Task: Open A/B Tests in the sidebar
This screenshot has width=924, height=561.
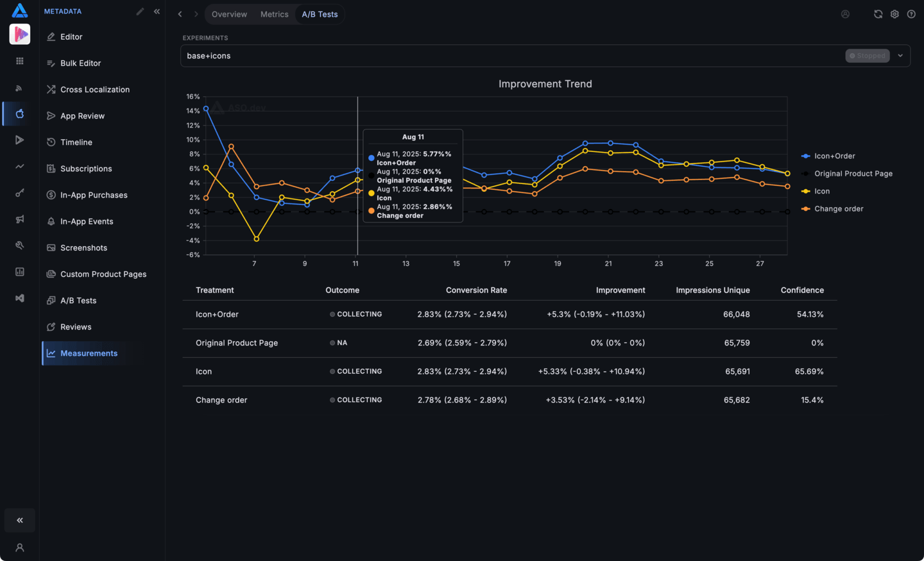Action: (x=101, y=301)
